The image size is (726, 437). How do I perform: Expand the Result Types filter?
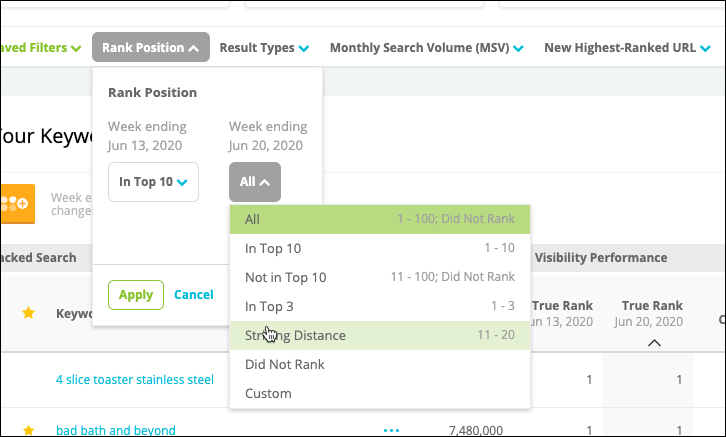[264, 48]
